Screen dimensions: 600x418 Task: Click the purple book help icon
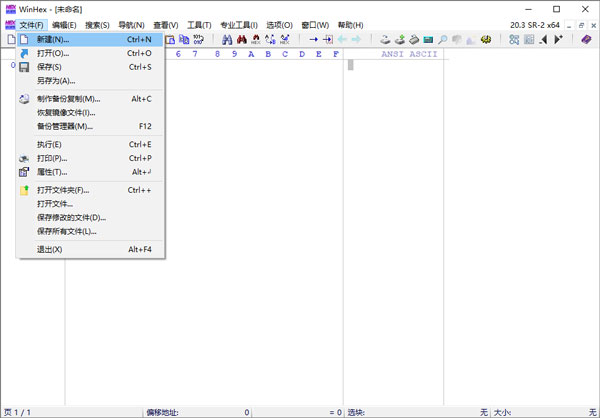(x=586, y=39)
